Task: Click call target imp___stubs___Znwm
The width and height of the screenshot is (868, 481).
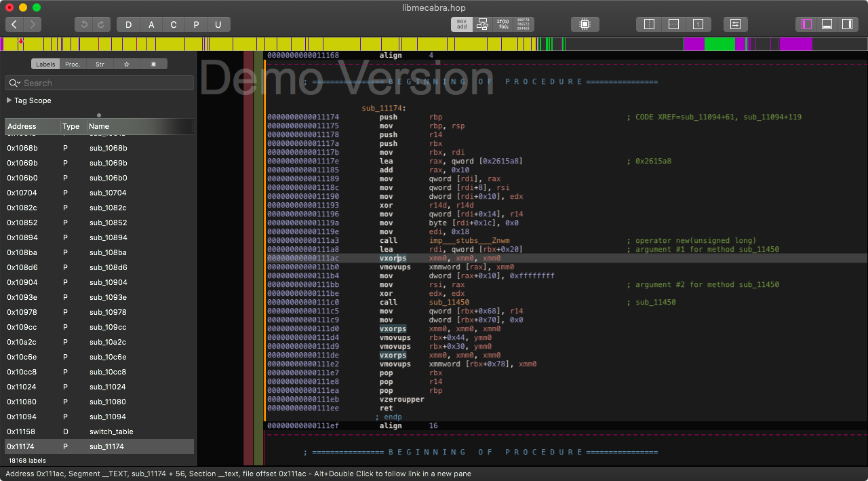Action: point(470,241)
